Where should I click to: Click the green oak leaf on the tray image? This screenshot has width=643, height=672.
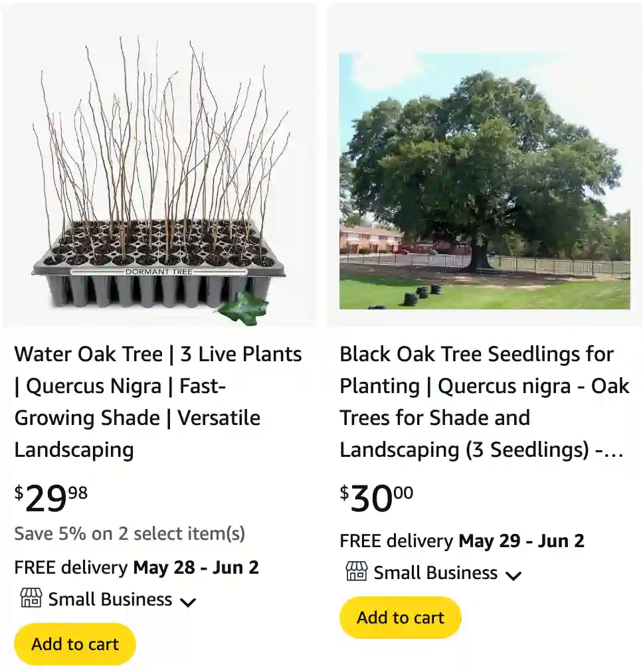243,308
